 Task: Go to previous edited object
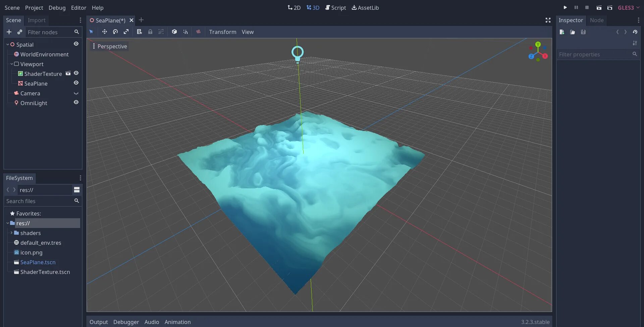[x=618, y=32]
